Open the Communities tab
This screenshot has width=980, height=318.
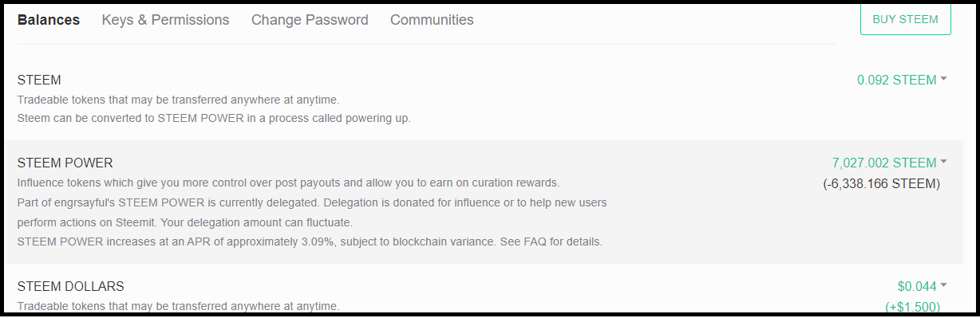click(x=432, y=20)
